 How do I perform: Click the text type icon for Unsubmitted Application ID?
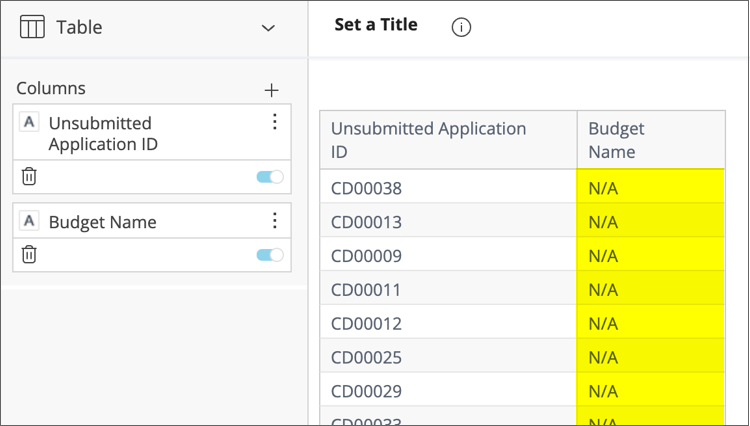pos(30,122)
